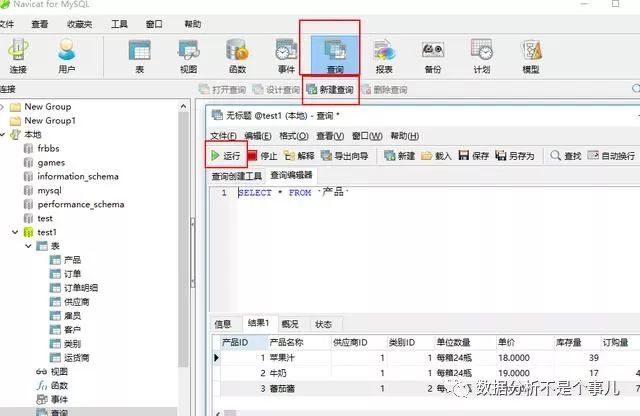
Task: Select the 订单明细 table in tree
Action: 80,288
